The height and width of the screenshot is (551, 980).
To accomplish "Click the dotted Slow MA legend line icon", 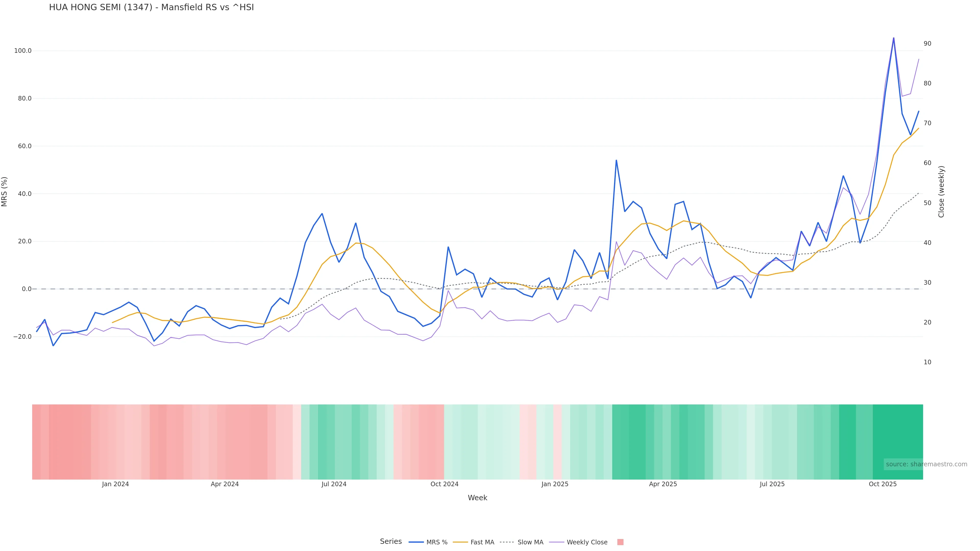I will click(507, 542).
